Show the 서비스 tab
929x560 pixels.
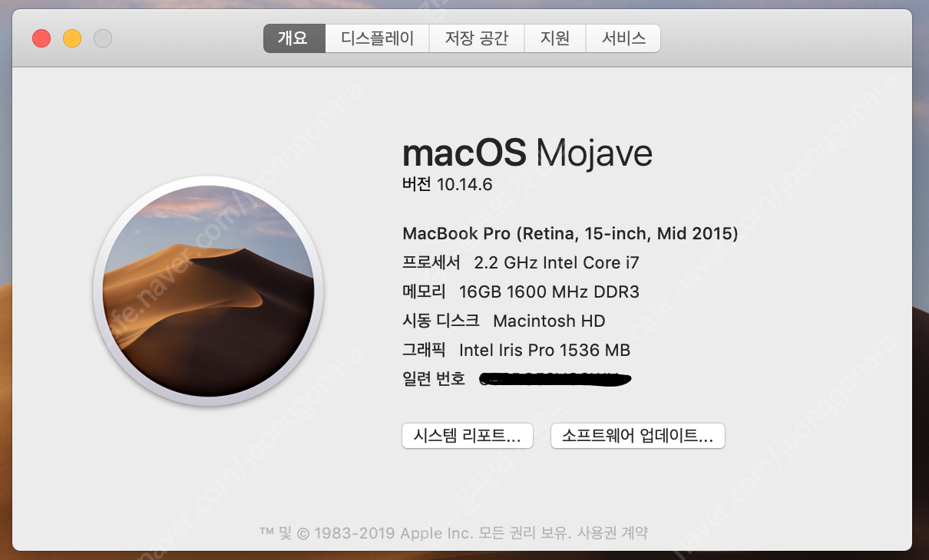pos(623,38)
